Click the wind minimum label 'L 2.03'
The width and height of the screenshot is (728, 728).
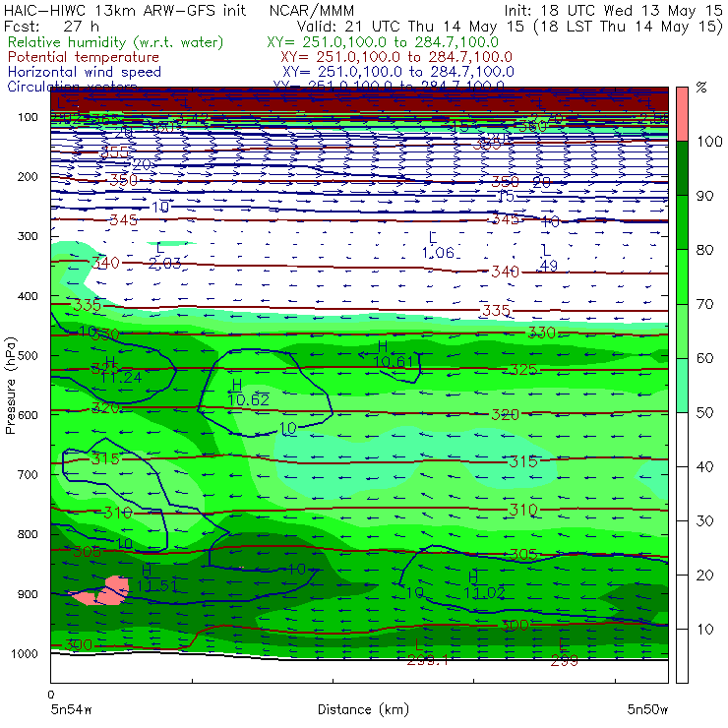tap(164, 257)
